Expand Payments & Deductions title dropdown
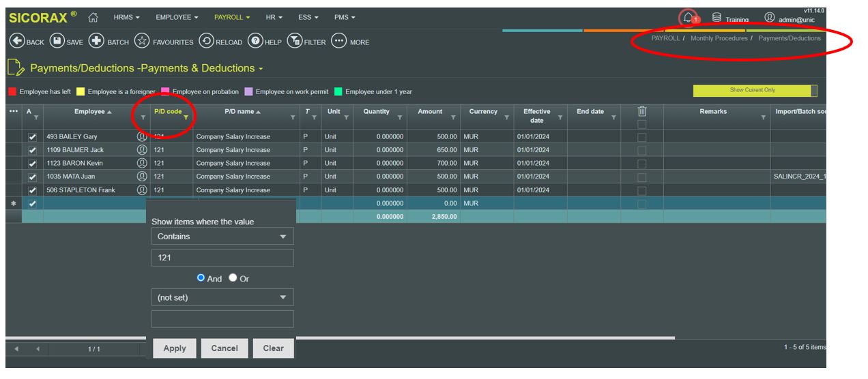 pos(261,69)
